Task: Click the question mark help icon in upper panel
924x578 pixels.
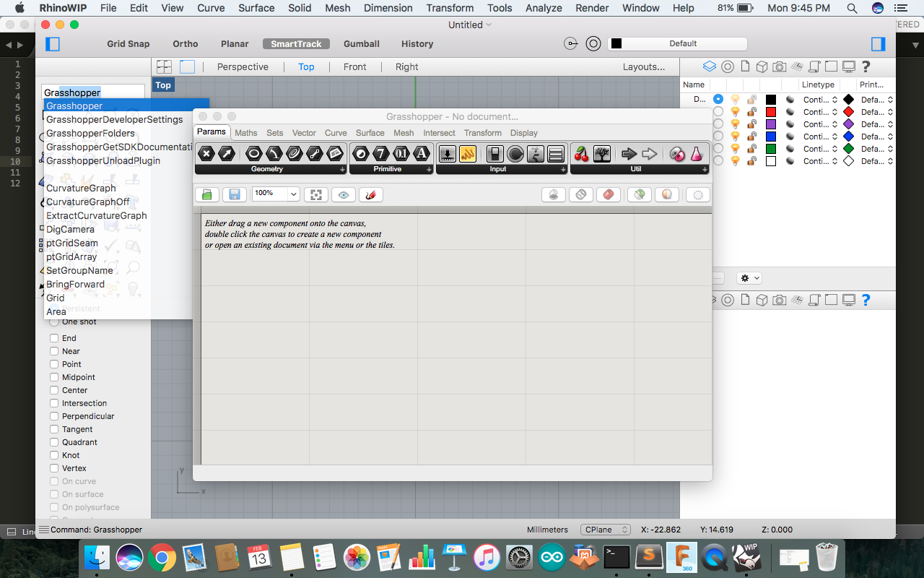Action: [x=866, y=66]
